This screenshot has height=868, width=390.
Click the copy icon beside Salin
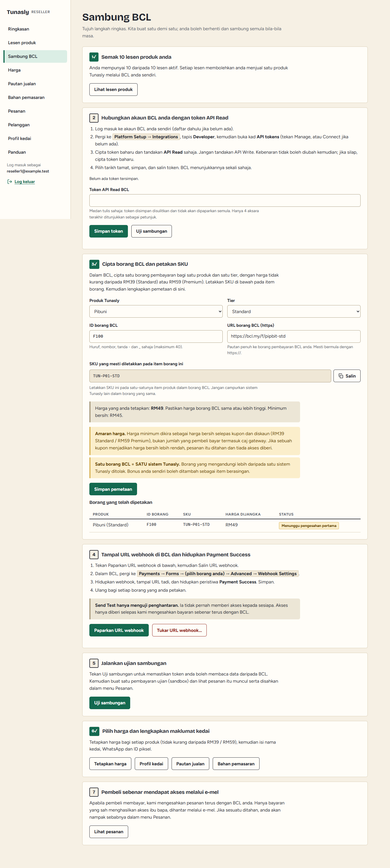(x=341, y=376)
